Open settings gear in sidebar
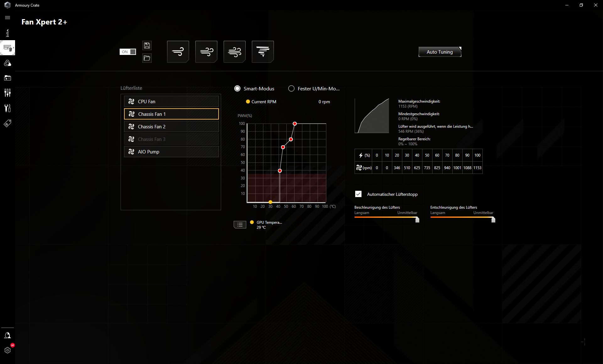Image resolution: width=603 pixels, height=364 pixels. [x=8, y=350]
